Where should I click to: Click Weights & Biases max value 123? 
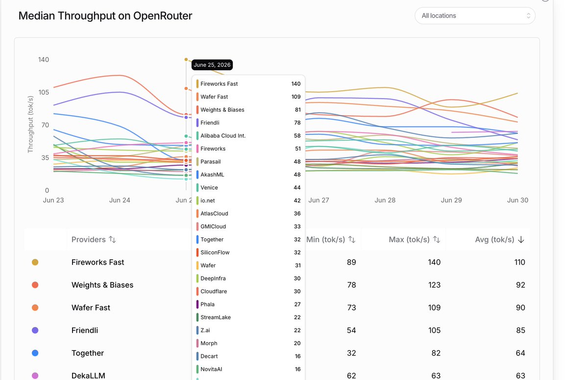[x=434, y=285]
